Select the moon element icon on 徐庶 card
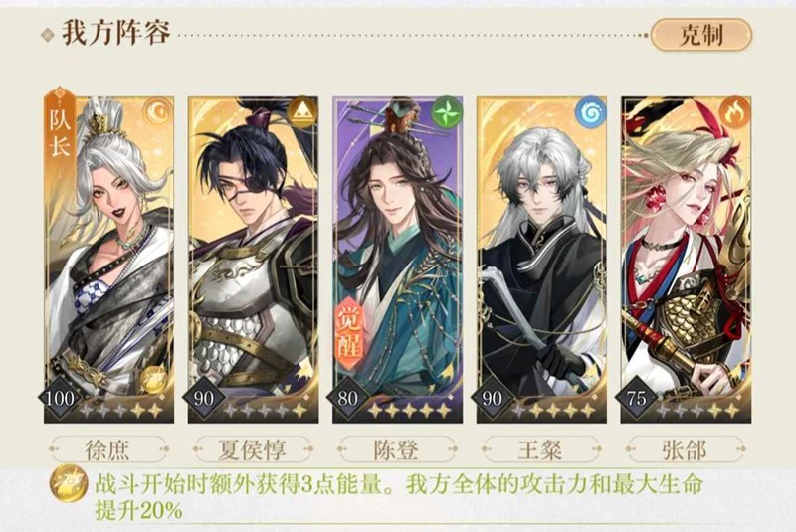 coord(158,112)
